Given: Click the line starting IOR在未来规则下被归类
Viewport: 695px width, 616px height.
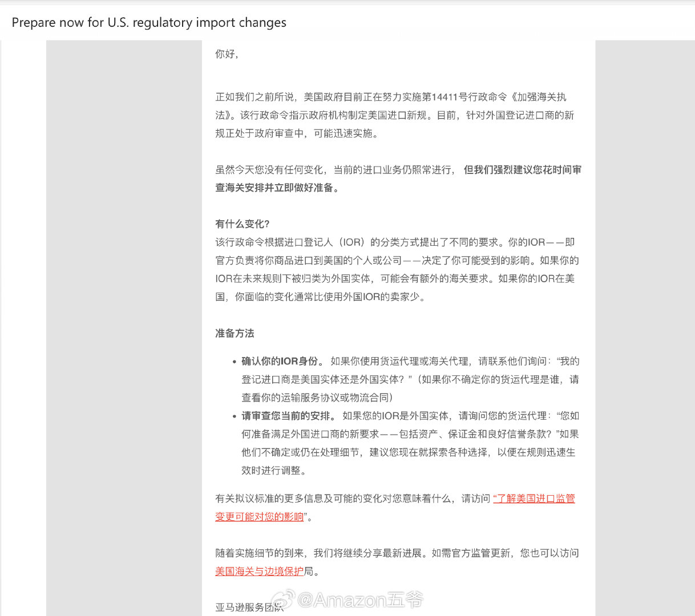Looking at the screenshot, I should [395, 279].
